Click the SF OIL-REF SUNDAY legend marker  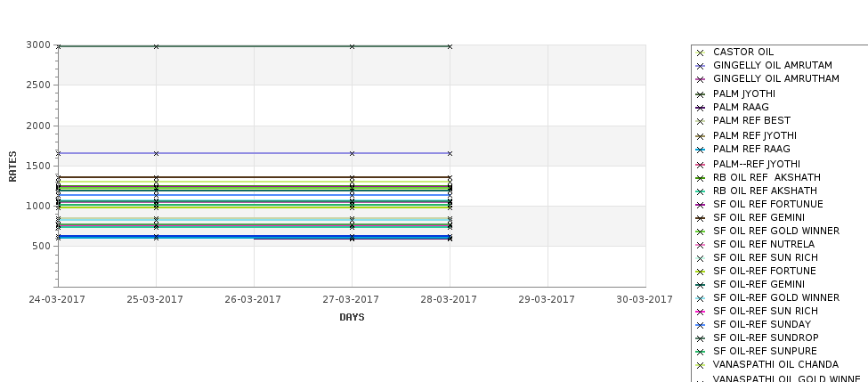[x=700, y=326]
